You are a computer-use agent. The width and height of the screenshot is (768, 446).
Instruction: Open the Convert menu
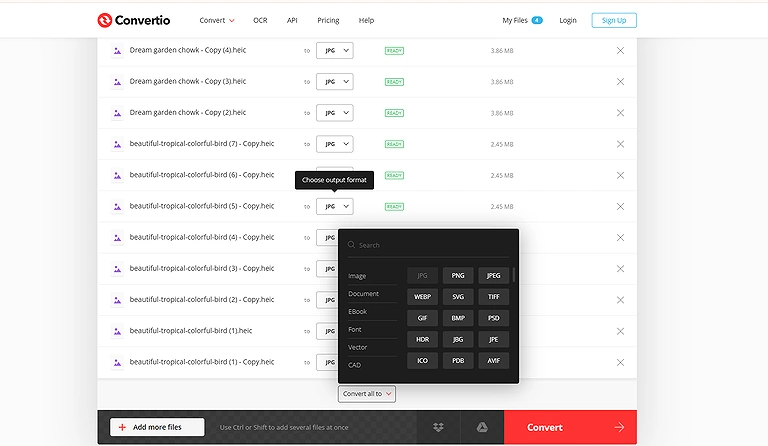(216, 20)
